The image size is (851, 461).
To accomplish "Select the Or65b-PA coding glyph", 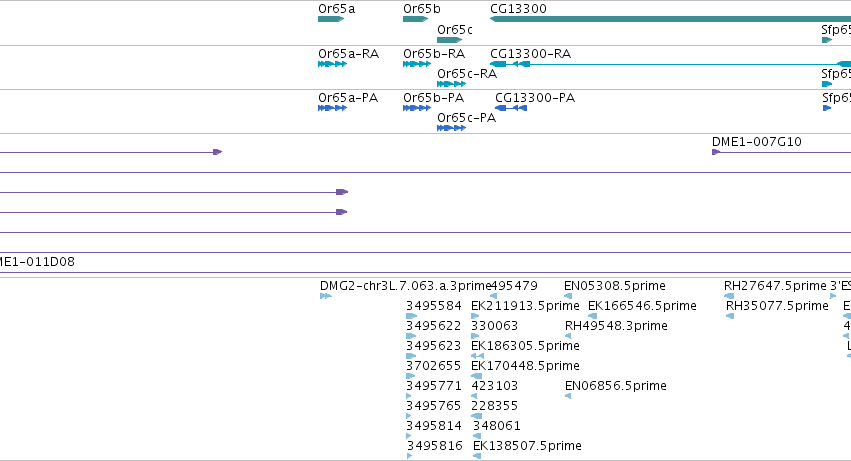I will [x=417, y=108].
